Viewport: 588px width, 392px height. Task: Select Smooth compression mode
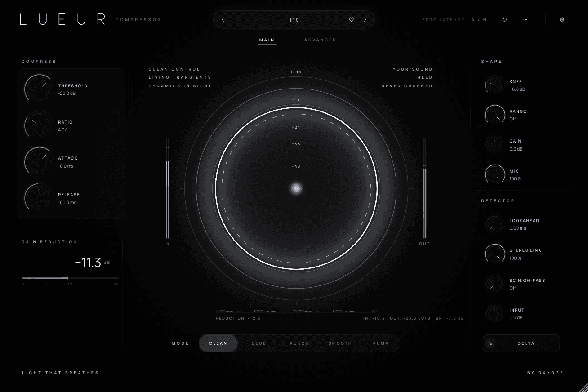pos(340,343)
